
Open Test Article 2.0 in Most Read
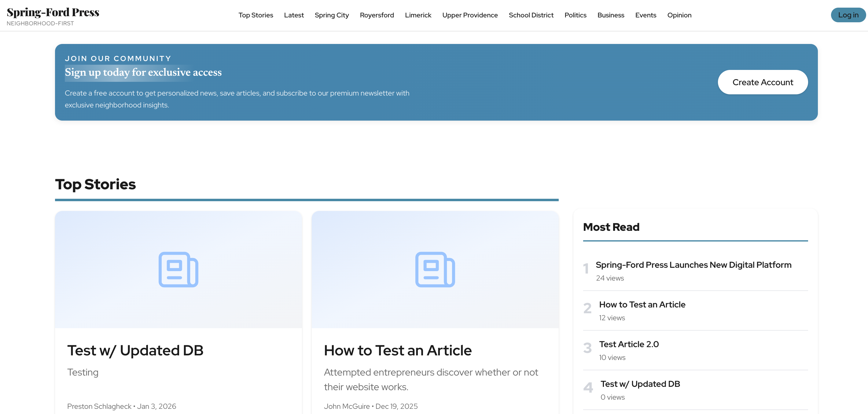click(628, 344)
